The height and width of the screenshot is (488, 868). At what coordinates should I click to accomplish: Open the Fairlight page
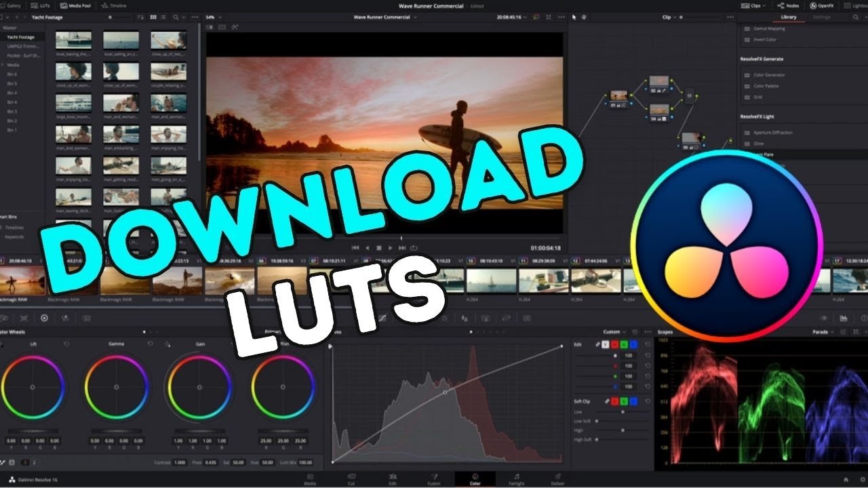click(516, 480)
